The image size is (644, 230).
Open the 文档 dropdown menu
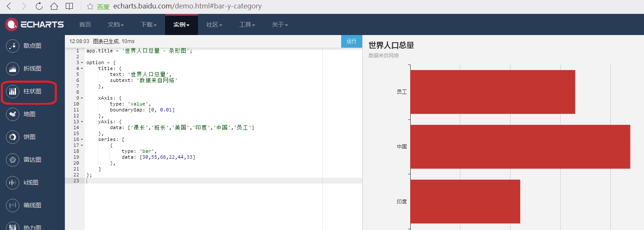116,24
